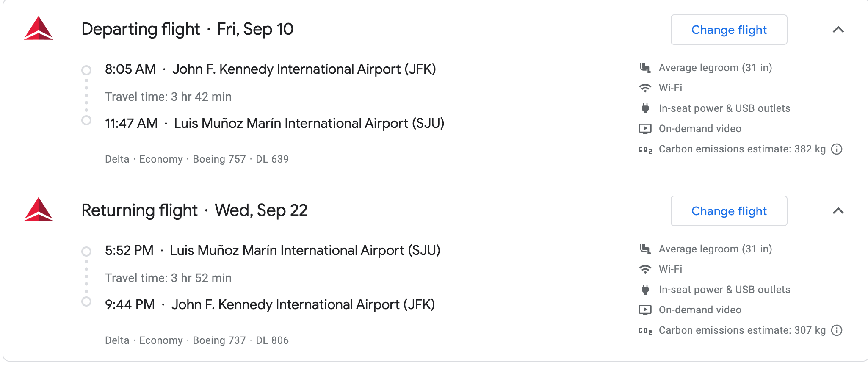This screenshot has width=868, height=365.
Task: Click the 9:44 PM JFK arrival line
Action: coord(270,304)
